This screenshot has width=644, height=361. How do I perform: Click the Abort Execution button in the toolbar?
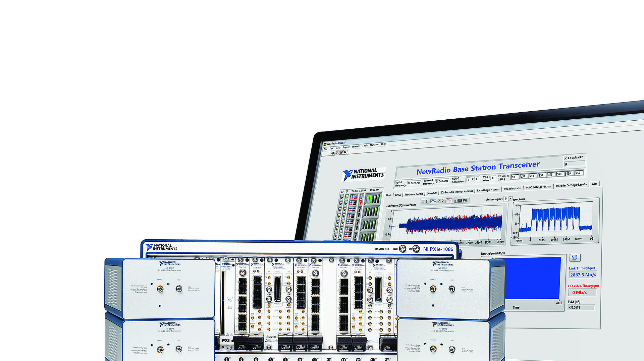(341, 153)
